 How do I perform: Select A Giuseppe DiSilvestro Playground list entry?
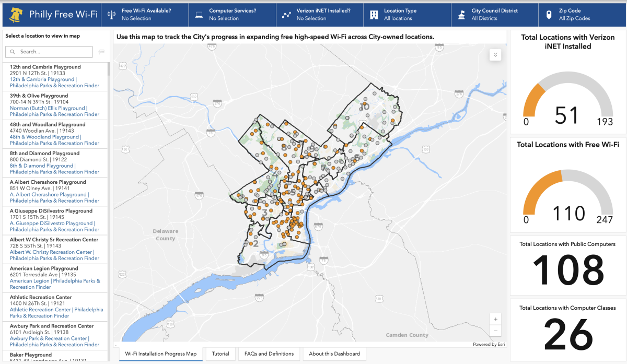55,220
